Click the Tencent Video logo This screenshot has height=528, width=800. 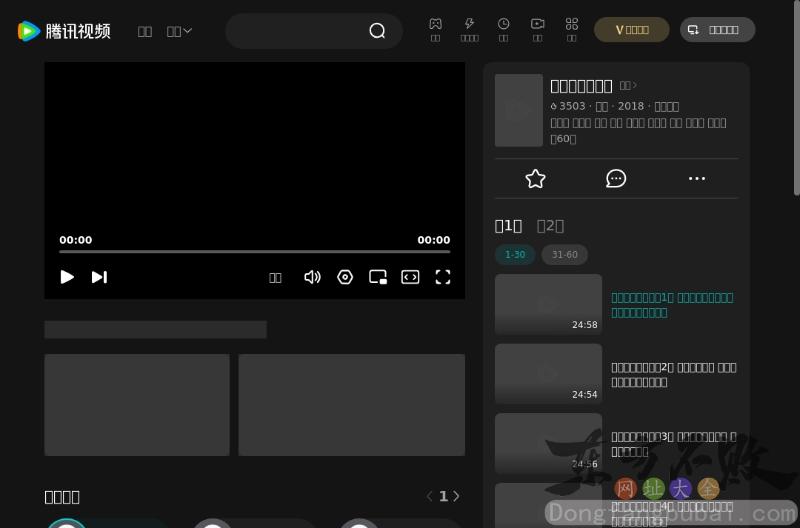[64, 31]
